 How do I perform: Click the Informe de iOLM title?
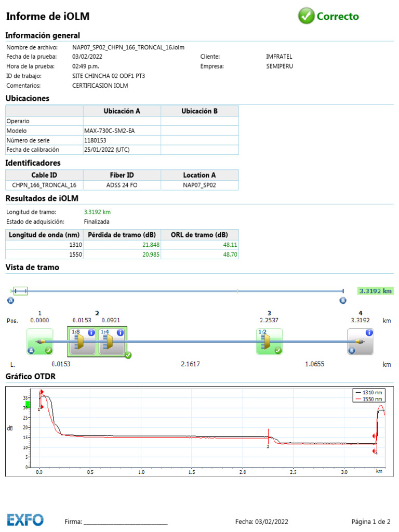(48, 16)
